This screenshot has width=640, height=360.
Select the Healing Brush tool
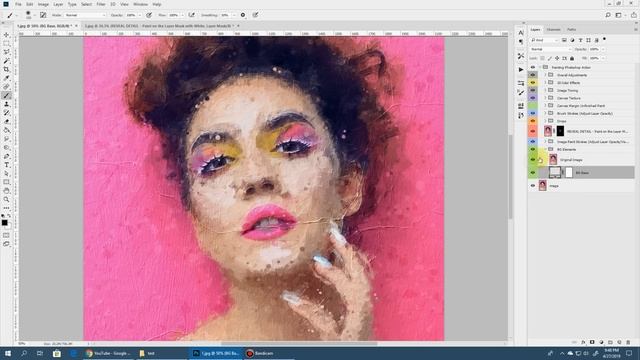pyautogui.click(x=6, y=87)
